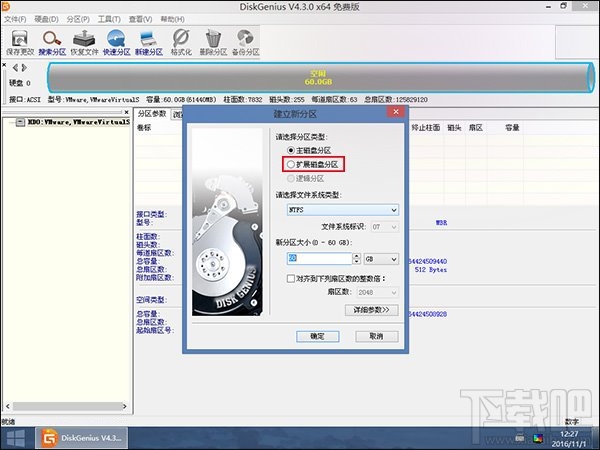Open the Tools (工具) menu
Viewport: 600px width, 450px height.
(109, 19)
